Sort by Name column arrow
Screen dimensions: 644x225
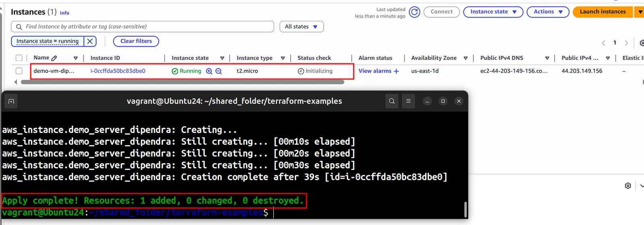76,58
